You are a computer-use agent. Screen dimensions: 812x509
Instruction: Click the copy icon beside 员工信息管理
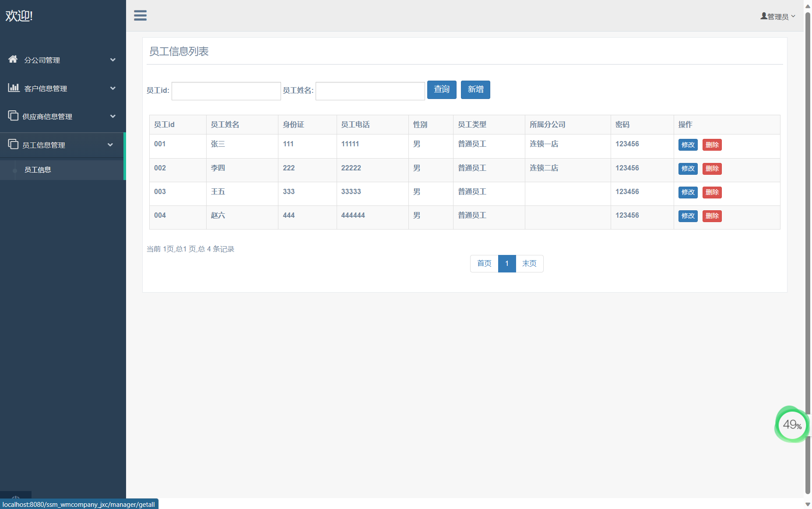tap(13, 144)
